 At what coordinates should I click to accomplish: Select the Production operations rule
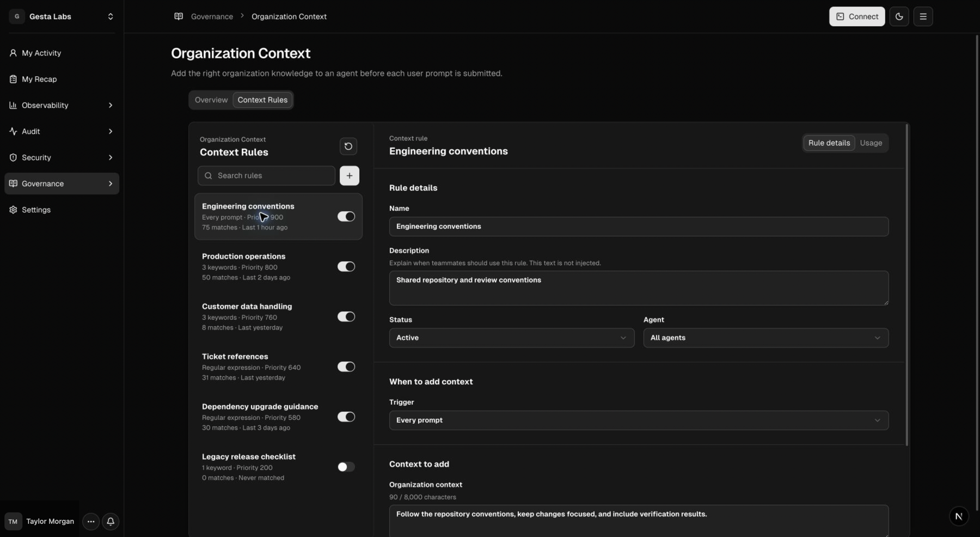pyautogui.click(x=278, y=266)
